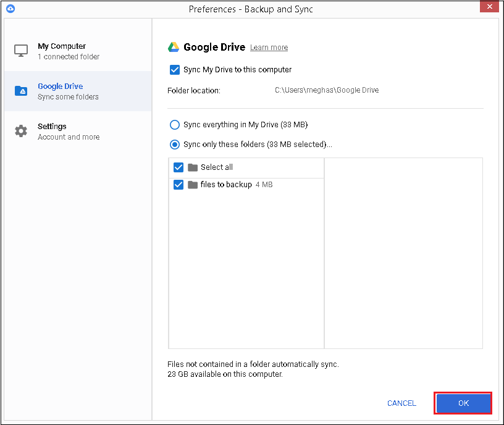
Task: Open the Learn more link
Action: [269, 48]
